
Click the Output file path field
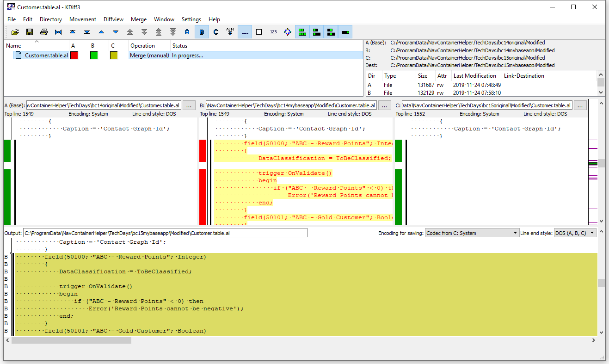pos(166,233)
